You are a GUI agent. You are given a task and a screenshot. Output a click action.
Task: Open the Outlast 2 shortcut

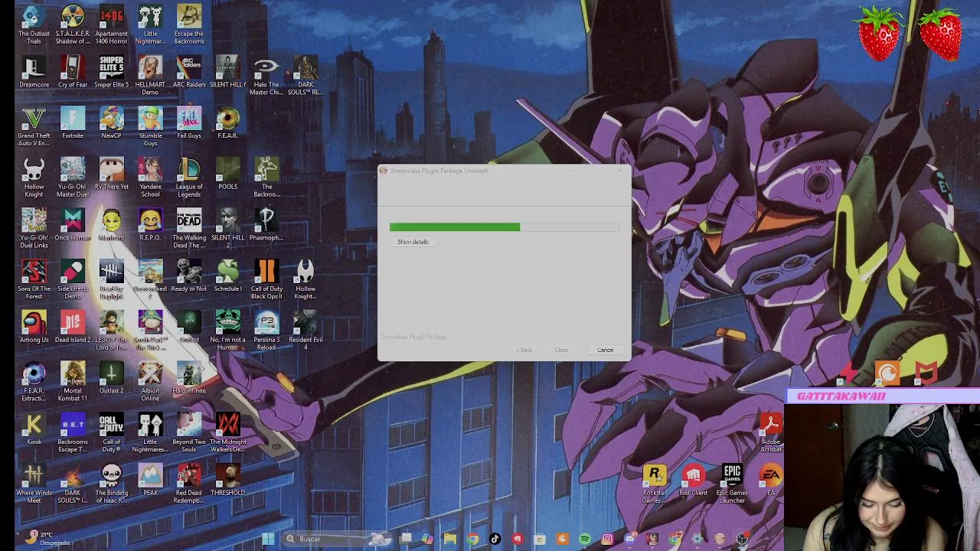111,379
